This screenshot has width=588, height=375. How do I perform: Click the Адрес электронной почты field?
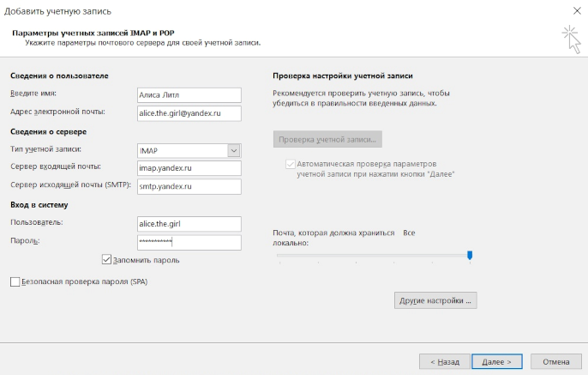(x=189, y=112)
